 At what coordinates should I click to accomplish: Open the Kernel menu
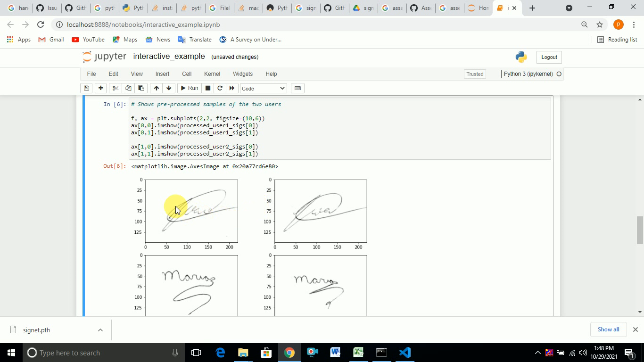point(212,74)
